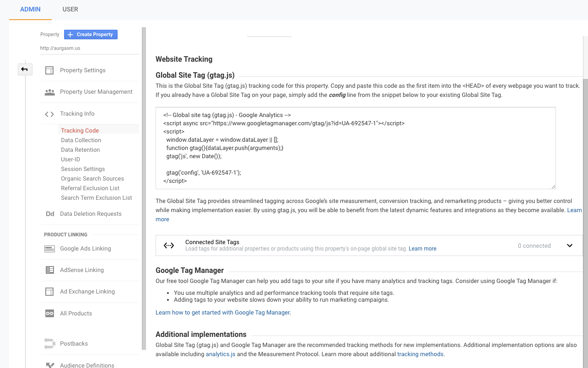Image resolution: width=588 pixels, height=368 pixels.
Task: Select User-ID submenu item
Action: tap(70, 160)
